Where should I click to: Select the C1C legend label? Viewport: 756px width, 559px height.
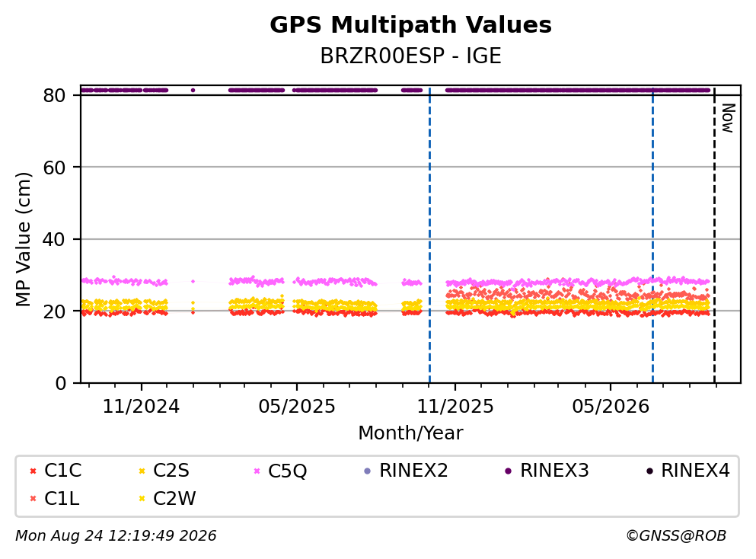[62, 471]
